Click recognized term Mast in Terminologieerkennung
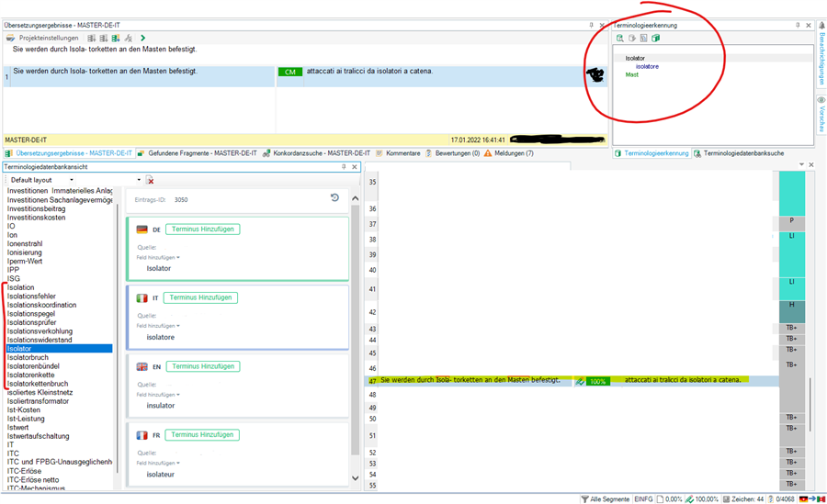Image resolution: width=827 pixels, height=504 pixels. click(632, 75)
